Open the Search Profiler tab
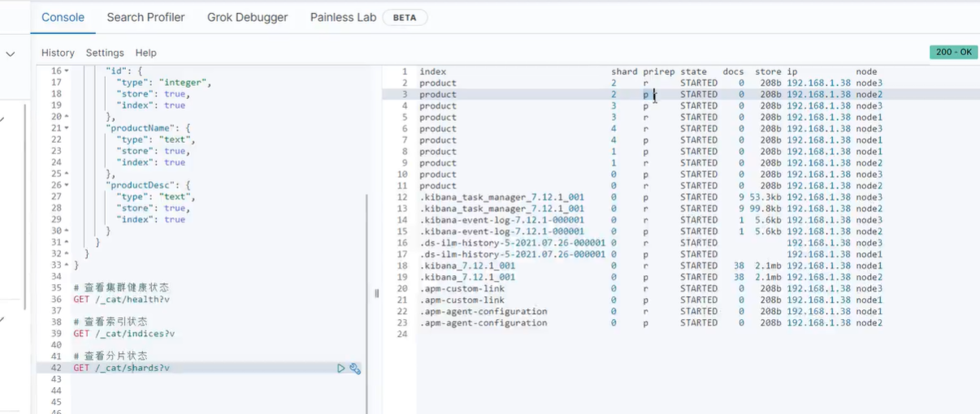The image size is (980, 414). pos(145,17)
